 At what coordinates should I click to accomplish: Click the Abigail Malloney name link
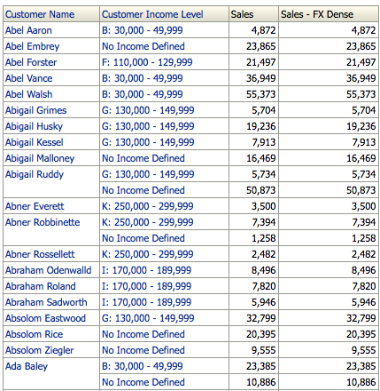coord(40,158)
